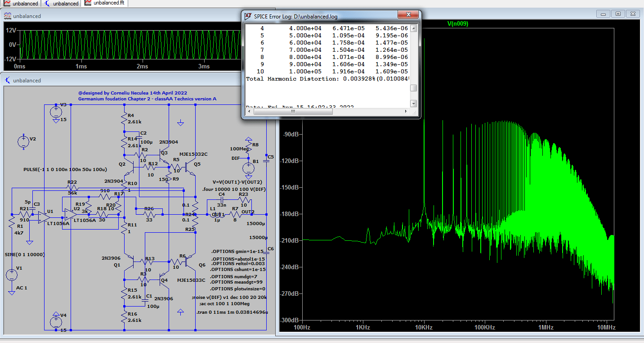644x343 pixels.
Task: Click the DIF net label
Action: (x=236, y=158)
